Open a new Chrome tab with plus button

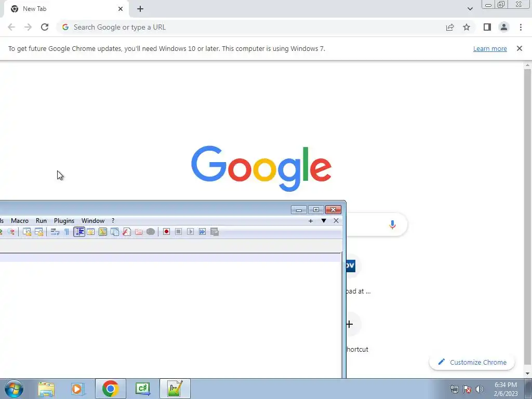point(140,9)
